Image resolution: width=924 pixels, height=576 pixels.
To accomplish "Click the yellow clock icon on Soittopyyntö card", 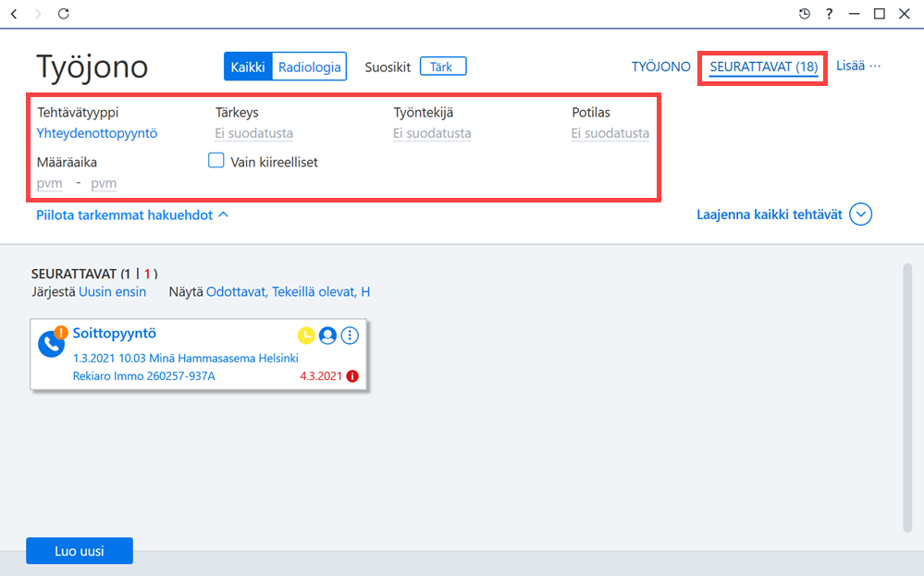I will (x=306, y=335).
